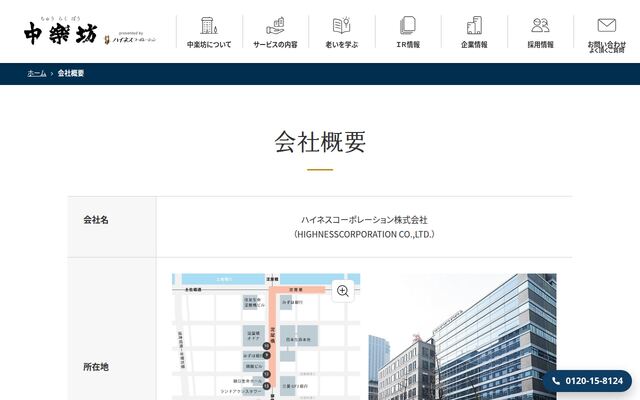Image resolution: width=640 pixels, height=400 pixels.
Task: Open the 老いを学ぶ menu
Action: [342, 44]
